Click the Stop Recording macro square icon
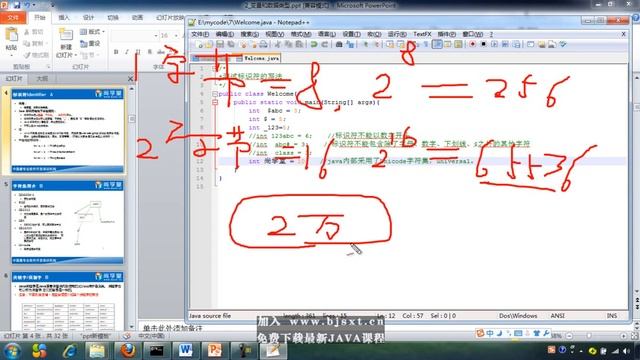The image size is (640, 360). (x=484, y=44)
